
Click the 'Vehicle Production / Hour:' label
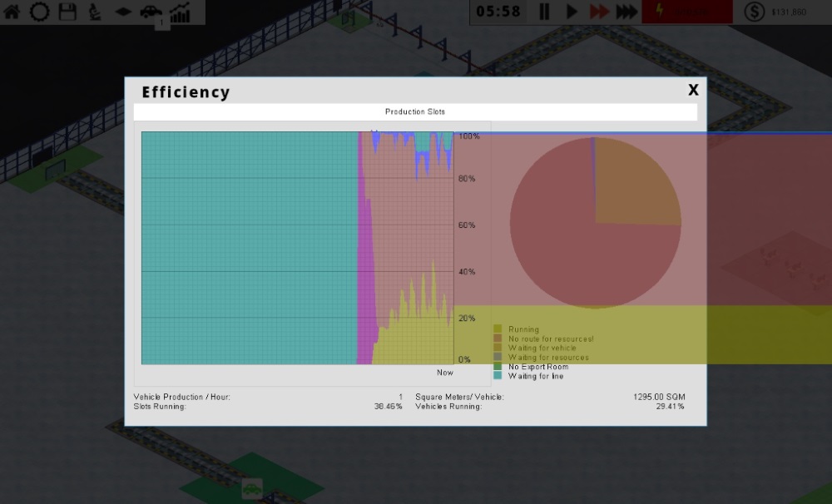pos(182,397)
